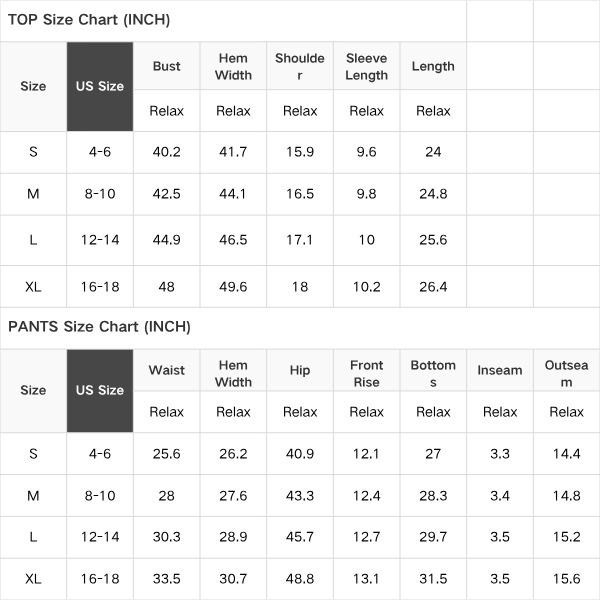The image size is (600, 600).
Task: Select the Sleeve Length column header
Action: (x=366, y=67)
